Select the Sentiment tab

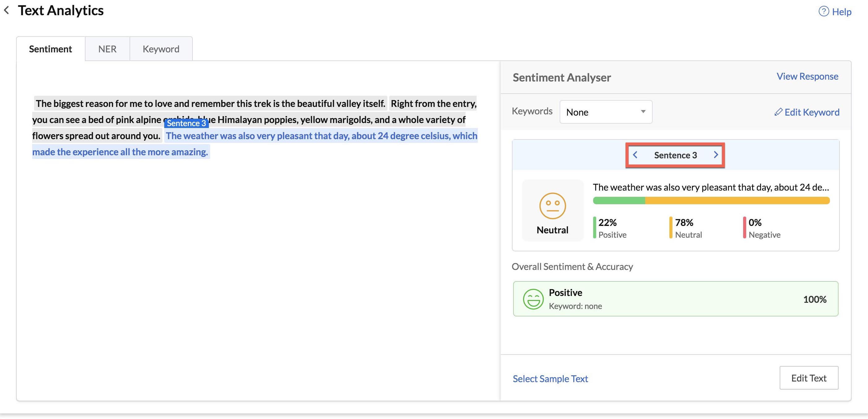click(51, 48)
